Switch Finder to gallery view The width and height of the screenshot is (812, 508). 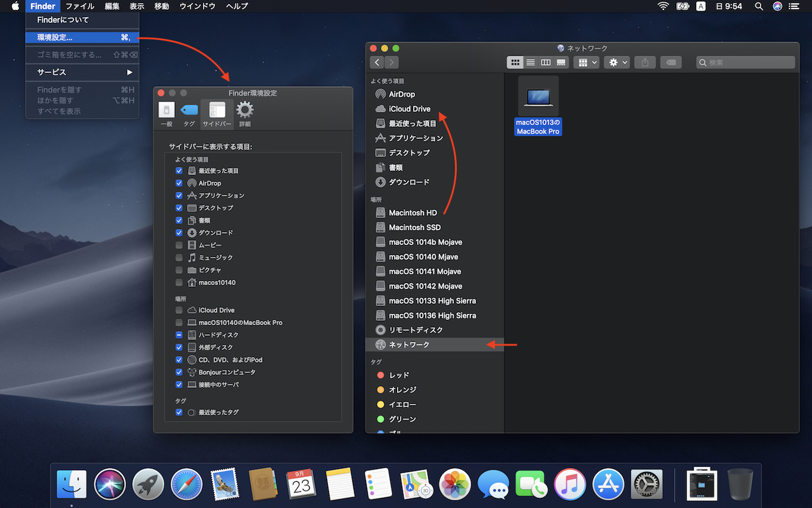tap(561, 62)
